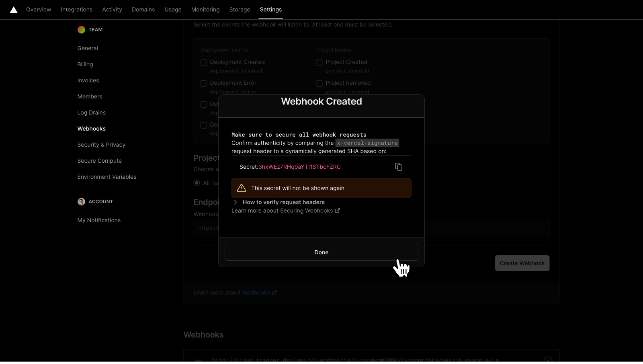Navigate to Members settings
The image size is (643, 364).
click(90, 96)
